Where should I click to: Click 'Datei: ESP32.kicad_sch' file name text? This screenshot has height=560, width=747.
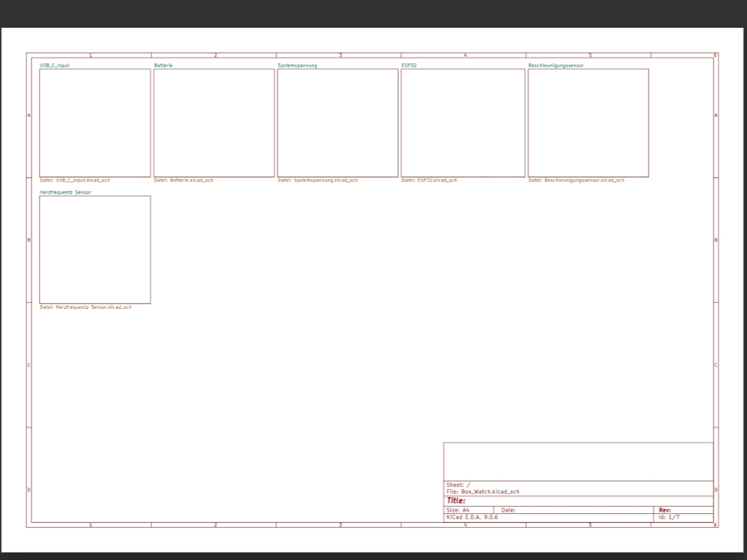coord(429,180)
